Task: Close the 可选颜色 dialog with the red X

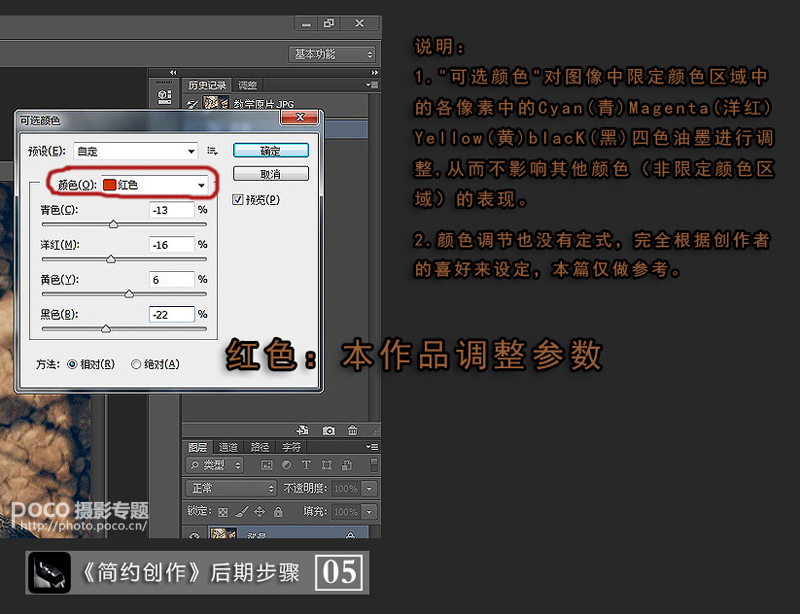Action: (300, 117)
